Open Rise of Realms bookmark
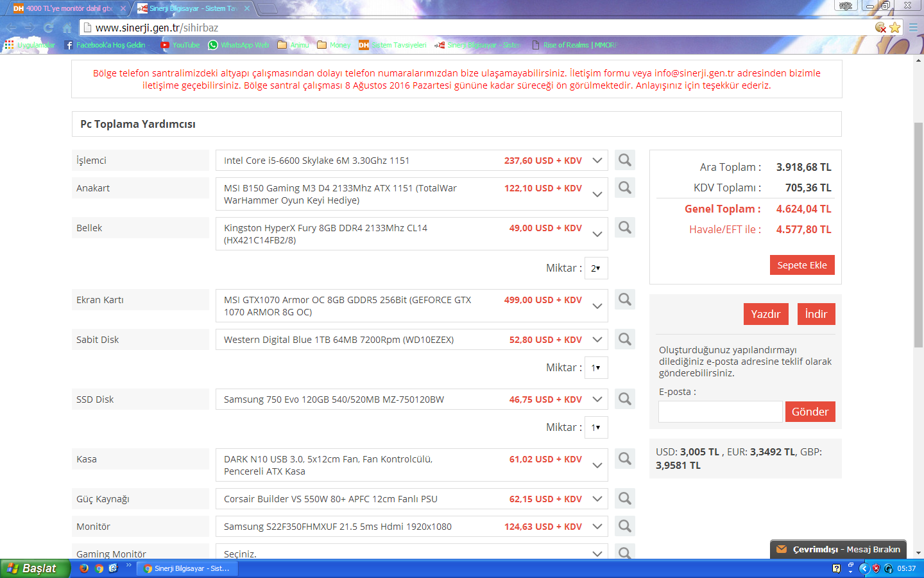The height and width of the screenshot is (578, 924). [574, 45]
